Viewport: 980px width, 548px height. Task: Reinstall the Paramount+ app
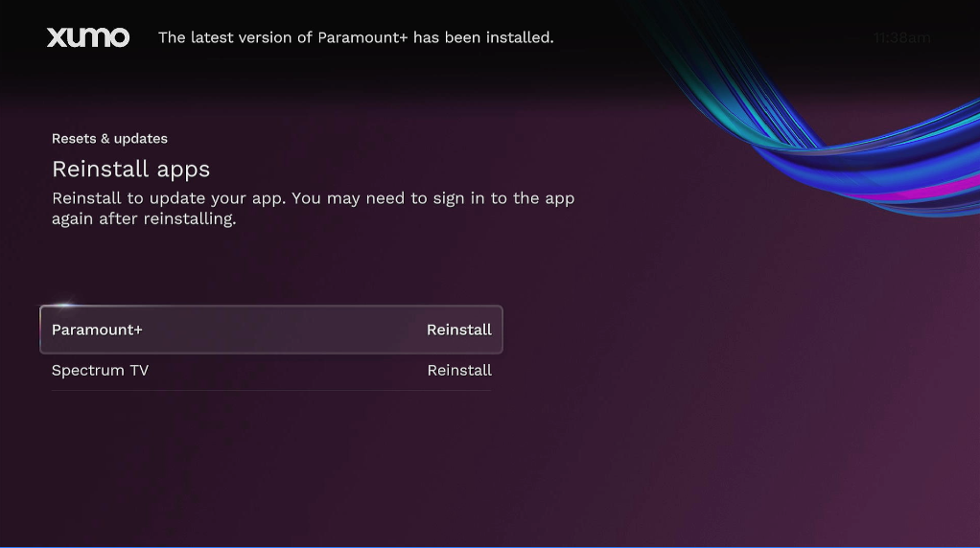[458, 330]
